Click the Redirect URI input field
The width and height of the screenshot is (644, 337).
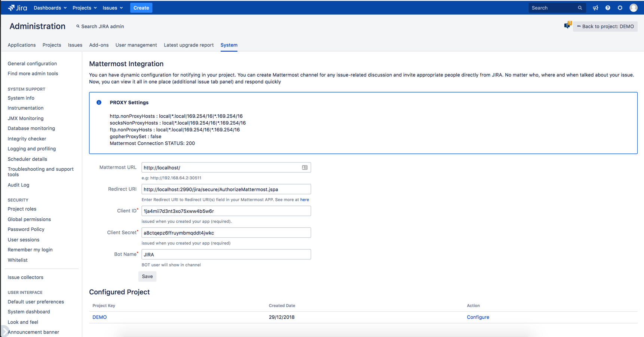pyautogui.click(x=226, y=189)
